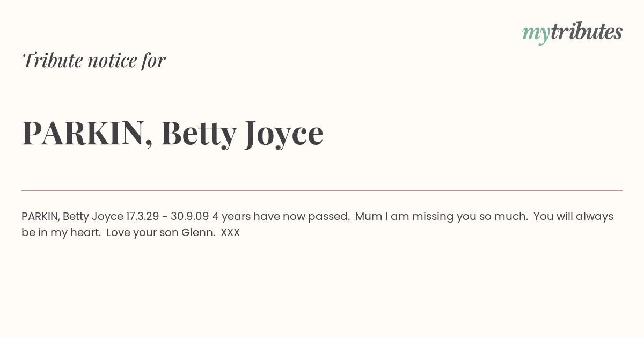644x338 pixels.
Task: Click the dark 'tributes' part of logo
Action: tap(587, 32)
